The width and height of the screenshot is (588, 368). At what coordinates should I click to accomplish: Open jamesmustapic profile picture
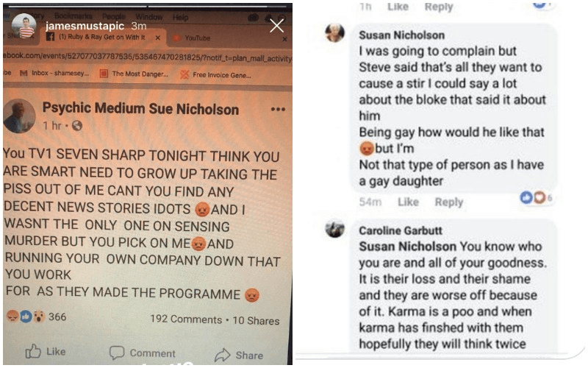click(x=24, y=26)
